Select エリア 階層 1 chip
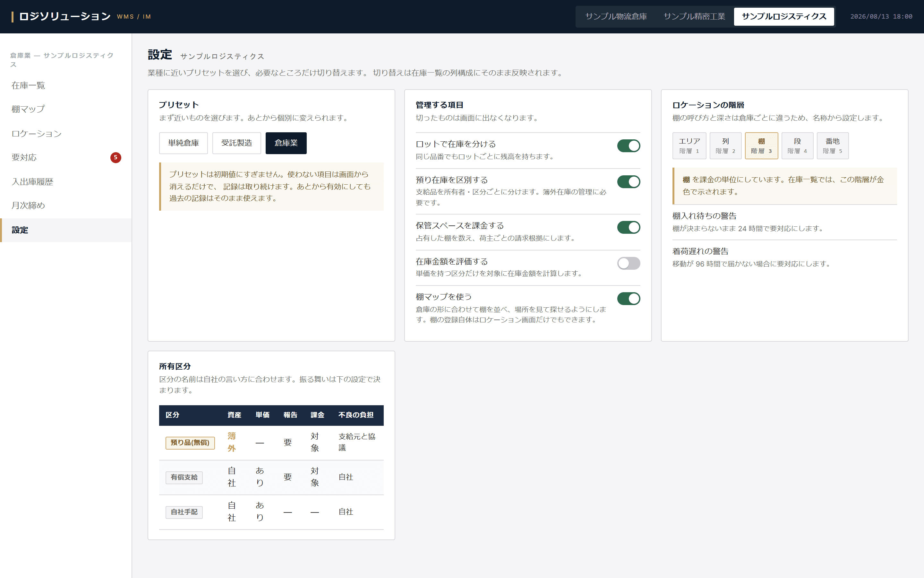The width and height of the screenshot is (924, 578). 689,146
